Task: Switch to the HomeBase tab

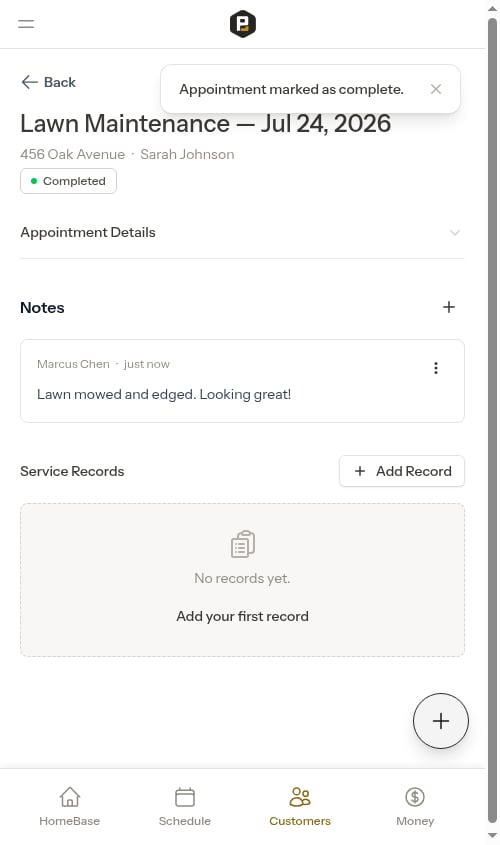Action: click(70, 807)
